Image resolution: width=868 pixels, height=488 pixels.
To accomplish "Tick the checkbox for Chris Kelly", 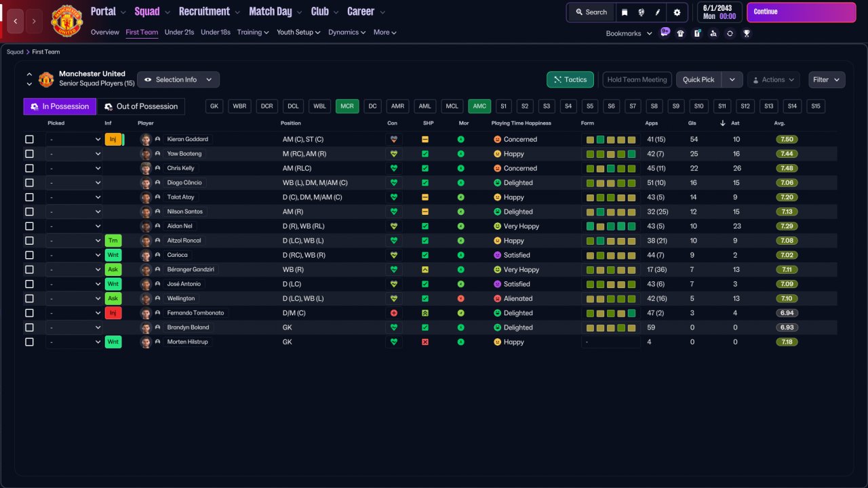I will (29, 168).
